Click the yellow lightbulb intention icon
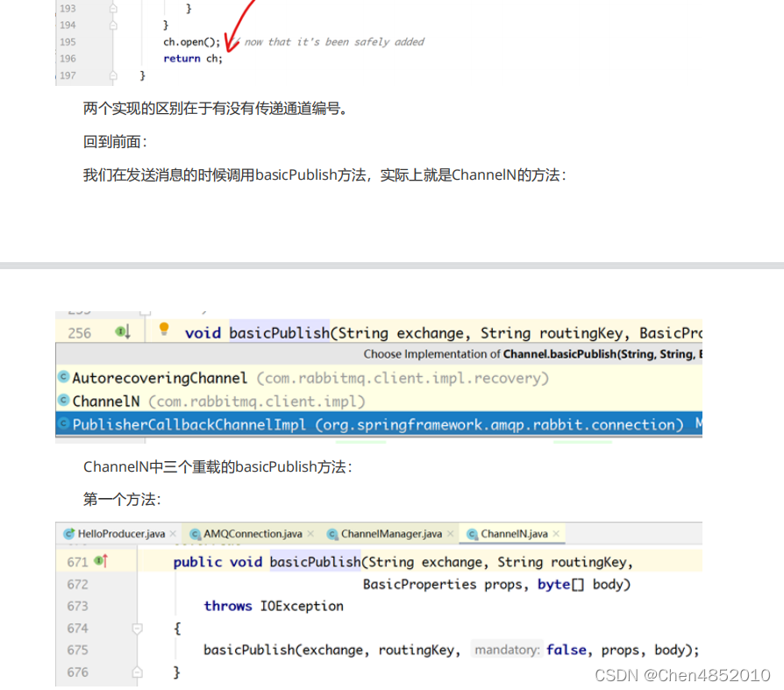 click(163, 329)
